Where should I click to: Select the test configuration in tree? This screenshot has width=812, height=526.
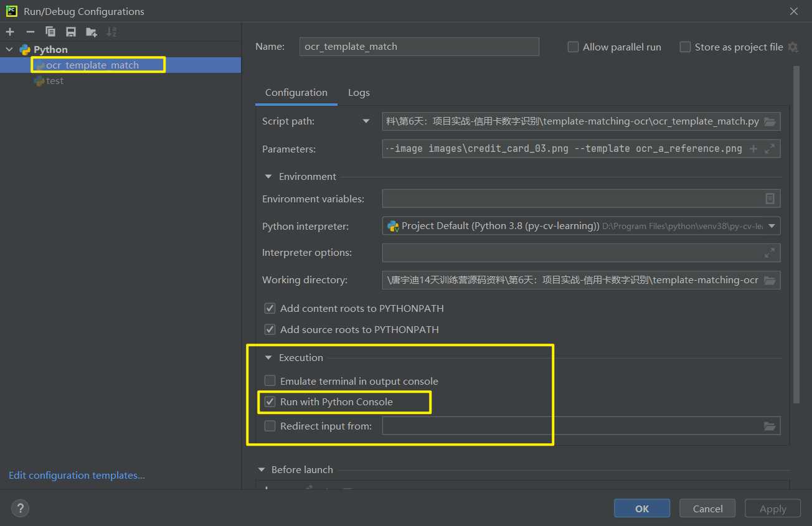(120, 81)
